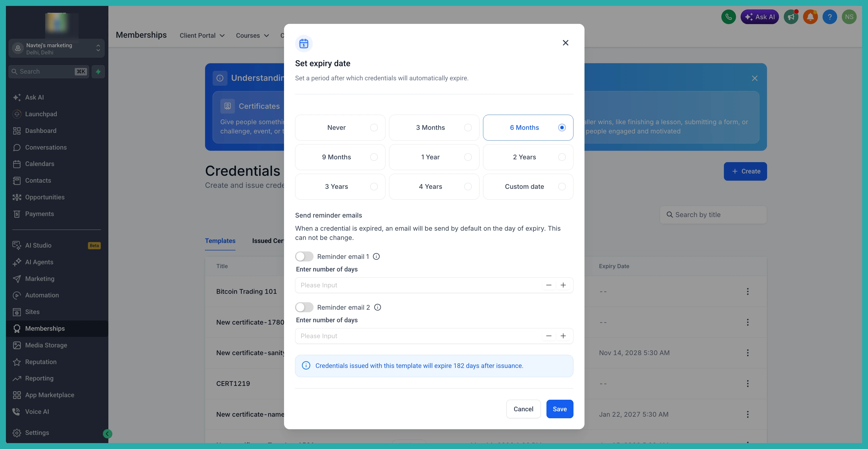Decrease Reminder email 1 days
The width and height of the screenshot is (868, 449).
click(x=549, y=285)
